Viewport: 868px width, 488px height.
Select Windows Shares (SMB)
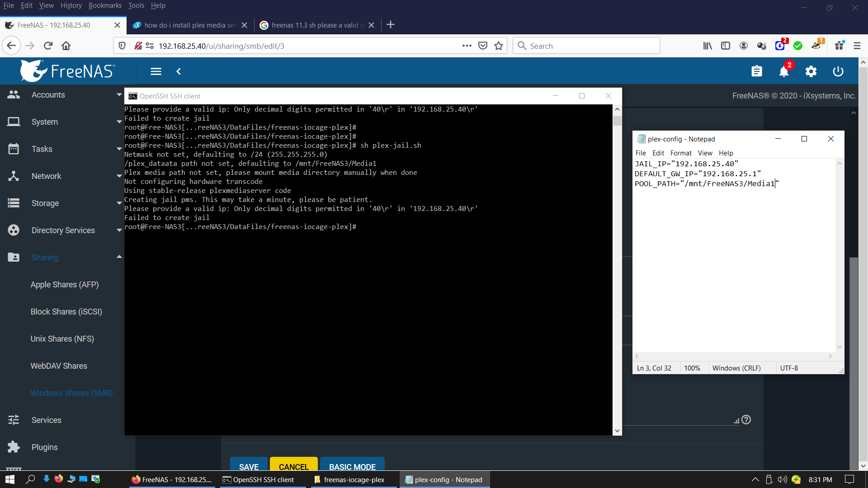pyautogui.click(x=71, y=393)
